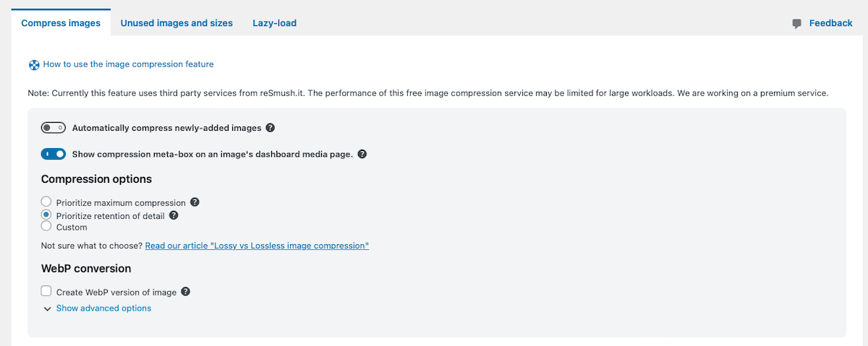The image size is (868, 346).
Task: Expand the Show advanced options chevron
Action: (x=48, y=308)
